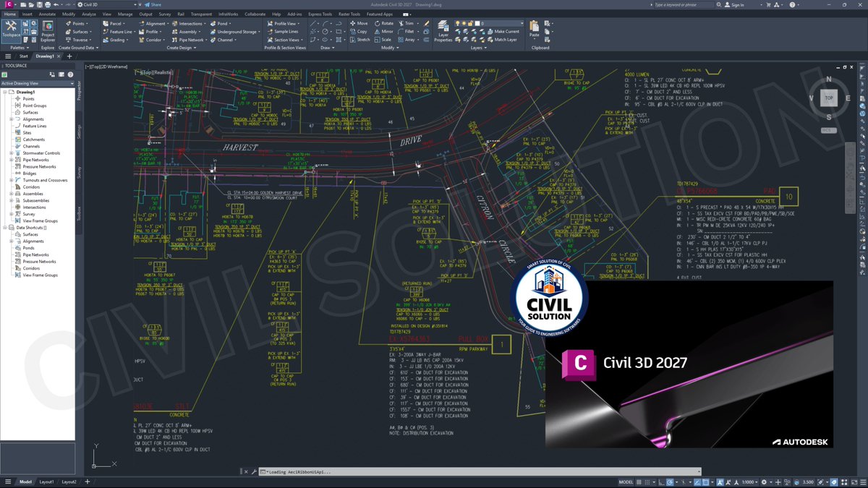
Task: Open the Alignment dropdown in ribbon
Action: pos(153,23)
